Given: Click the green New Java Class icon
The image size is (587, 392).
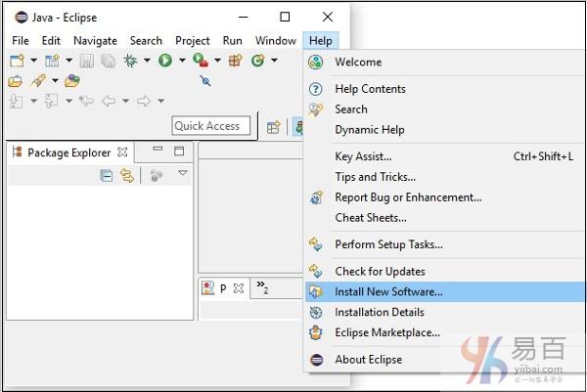Looking at the screenshot, I should (x=258, y=61).
